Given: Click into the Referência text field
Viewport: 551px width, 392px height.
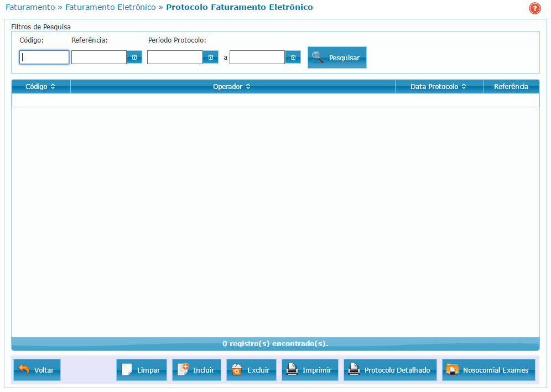Looking at the screenshot, I should click(99, 58).
